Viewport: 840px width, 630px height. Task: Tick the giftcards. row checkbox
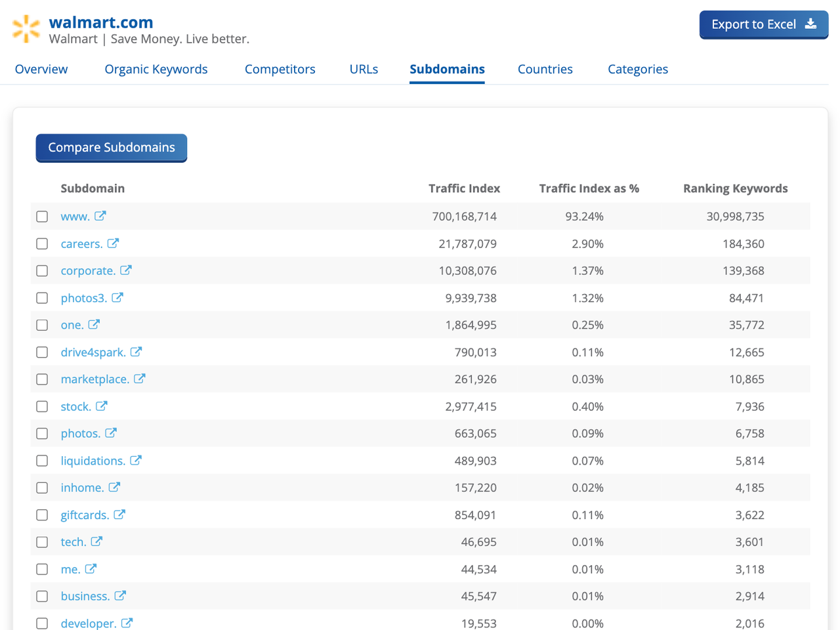(x=42, y=515)
